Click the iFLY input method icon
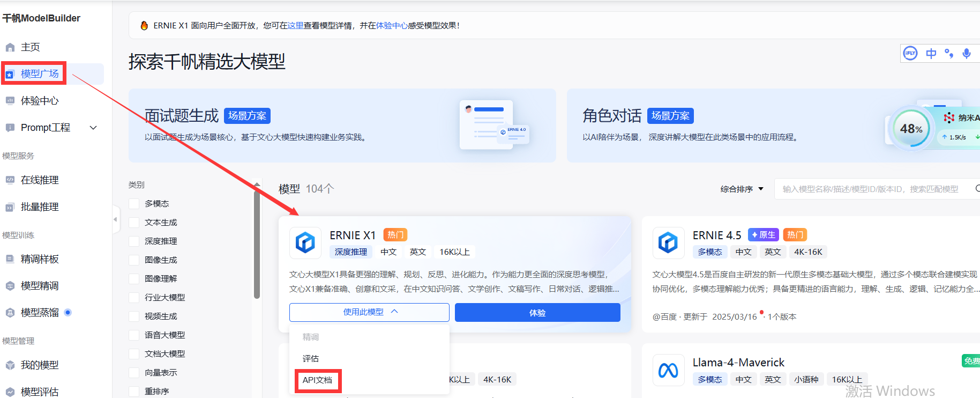Screen dimensions: 980x398 (x=910, y=53)
